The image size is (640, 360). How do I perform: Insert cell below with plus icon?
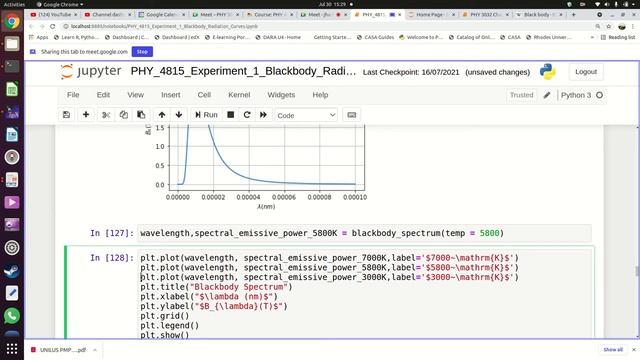(x=86, y=115)
